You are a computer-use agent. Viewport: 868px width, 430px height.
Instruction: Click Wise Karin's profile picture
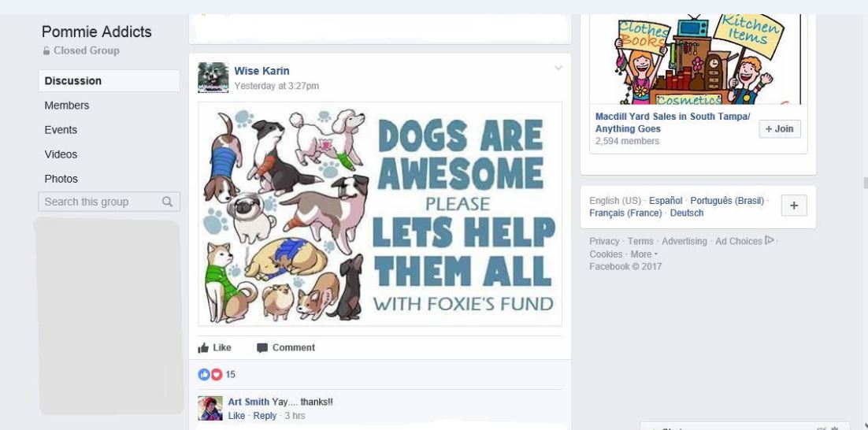click(213, 77)
